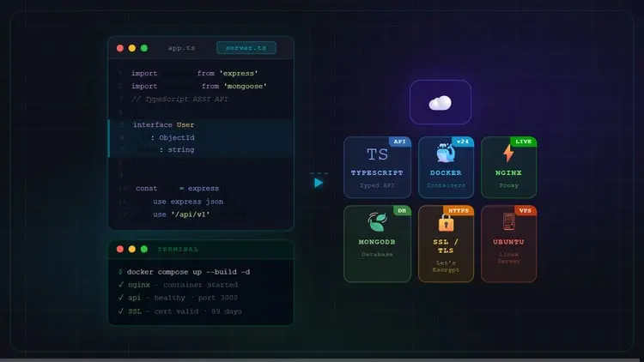Click the VPS badge on Ubuntu card

click(525, 210)
